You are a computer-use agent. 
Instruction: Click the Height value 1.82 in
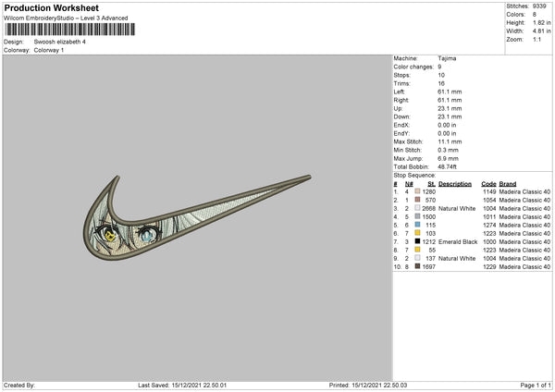(x=541, y=22)
